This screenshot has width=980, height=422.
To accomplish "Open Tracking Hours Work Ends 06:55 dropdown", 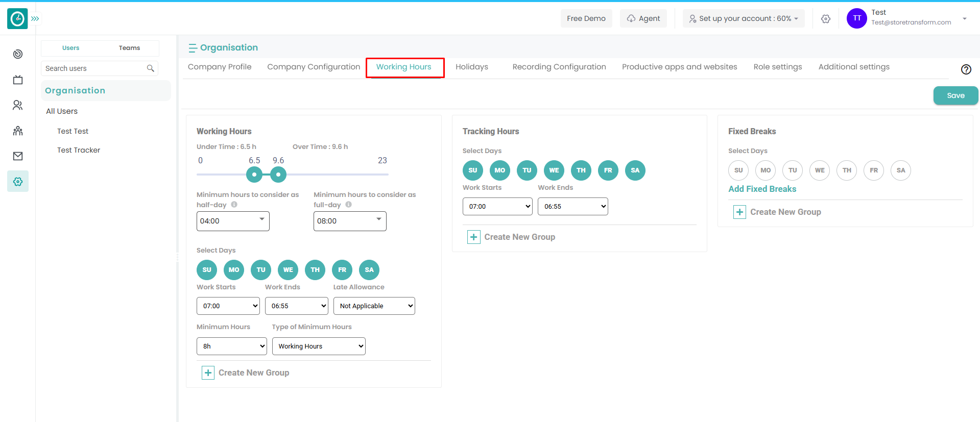I will pyautogui.click(x=573, y=207).
